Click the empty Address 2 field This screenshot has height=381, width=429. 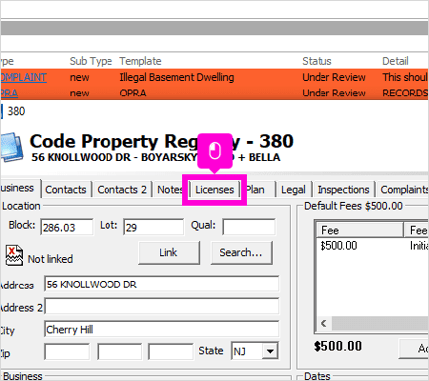pyautogui.click(x=162, y=307)
